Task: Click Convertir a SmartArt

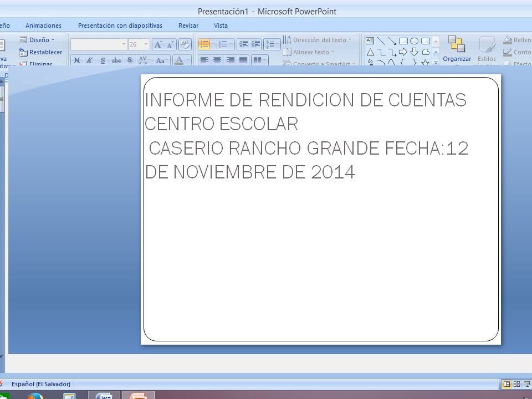Action: 319,63
